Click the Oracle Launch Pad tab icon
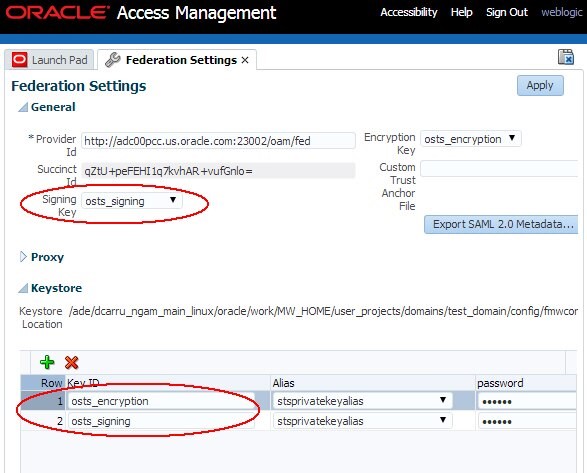This screenshot has height=473, width=587. (19, 60)
